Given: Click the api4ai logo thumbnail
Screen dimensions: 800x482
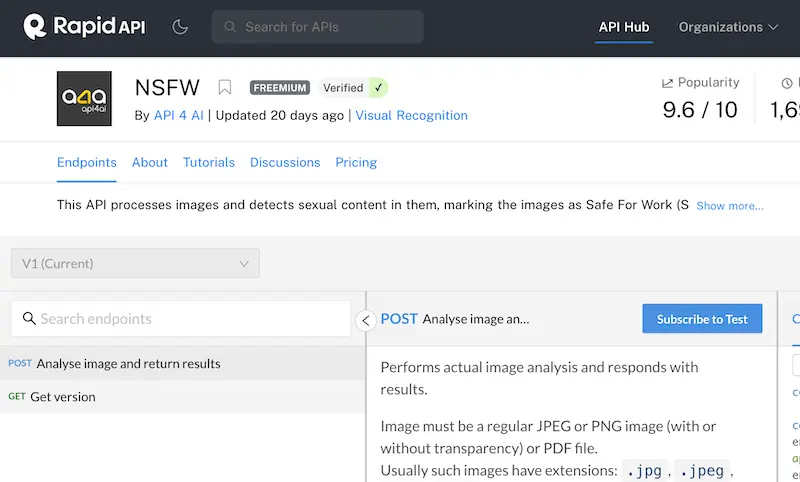Looking at the screenshot, I should click(x=84, y=98).
